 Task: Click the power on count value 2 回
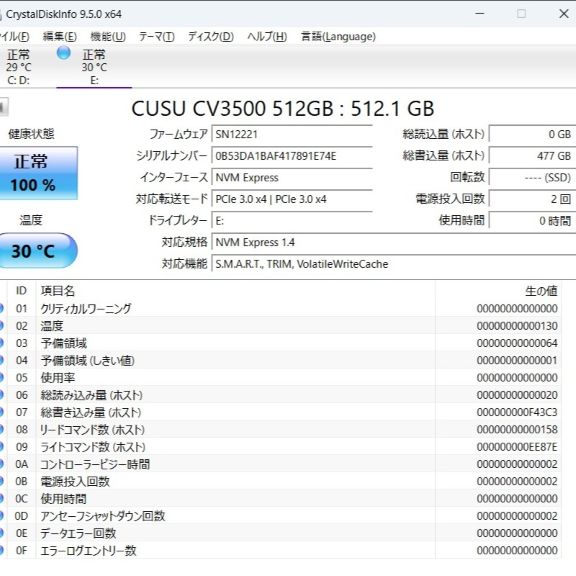(x=532, y=199)
